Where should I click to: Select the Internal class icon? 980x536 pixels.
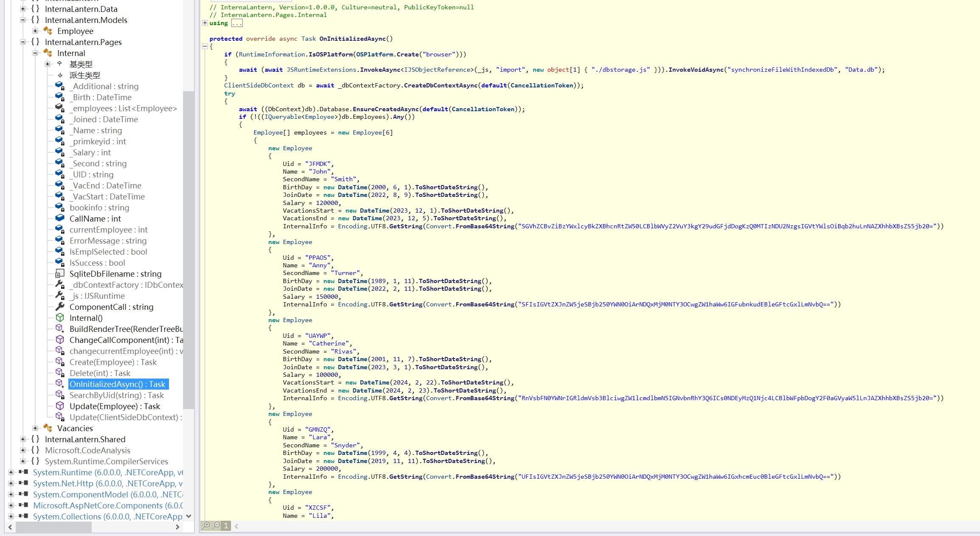[x=48, y=53]
